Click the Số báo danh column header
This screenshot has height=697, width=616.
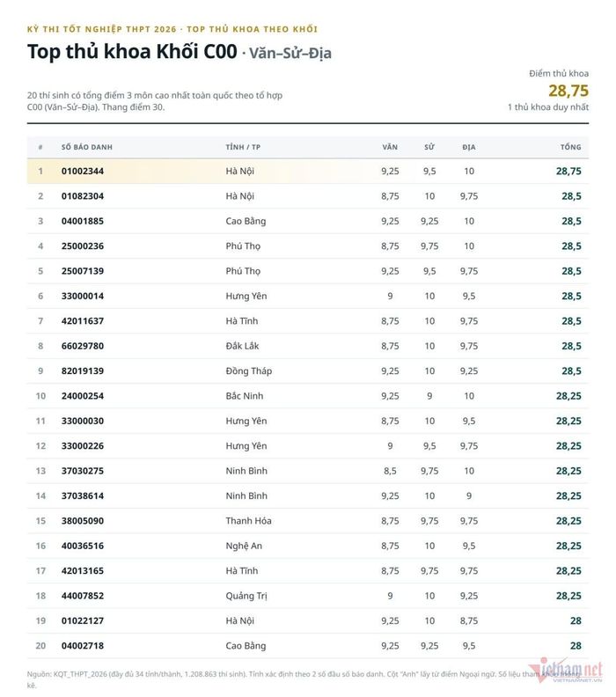pos(86,147)
